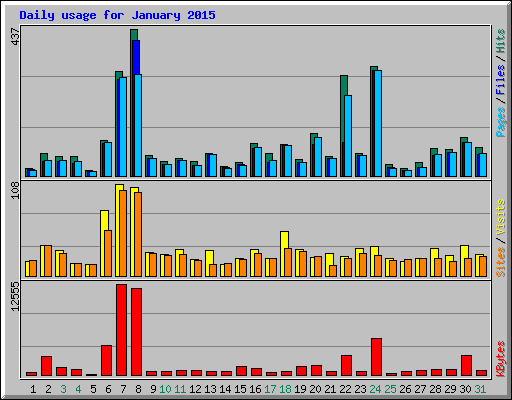Click the Files legend label
The height and width of the screenshot is (400, 512).
pyautogui.click(x=500, y=80)
